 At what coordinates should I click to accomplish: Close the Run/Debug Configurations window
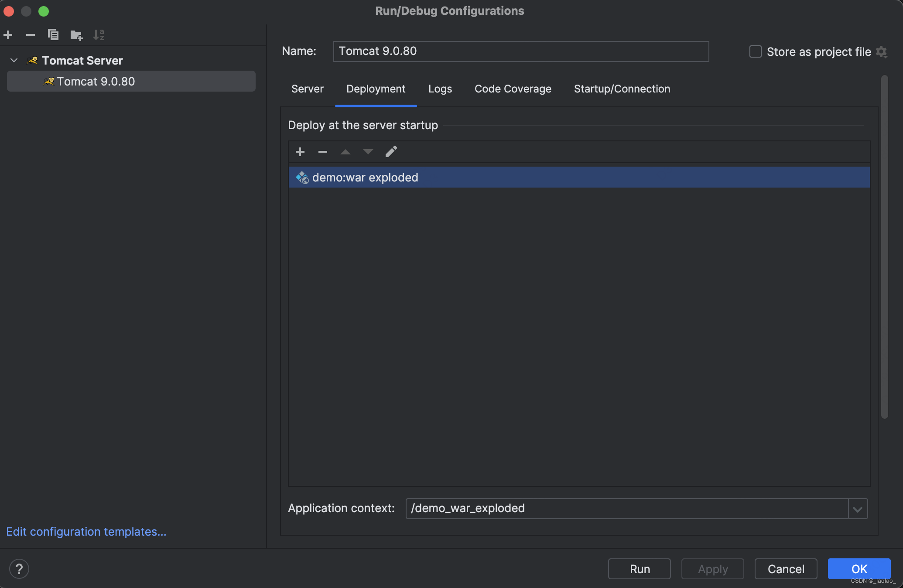(9, 11)
